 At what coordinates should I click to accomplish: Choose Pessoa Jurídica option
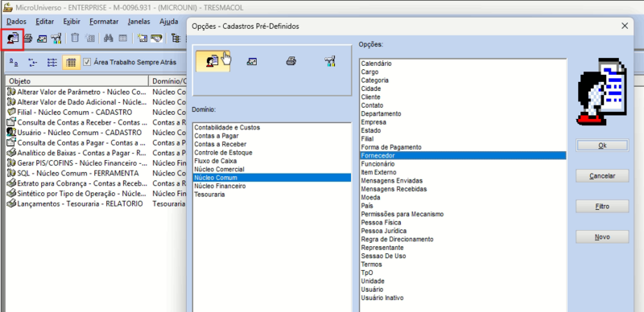click(x=463, y=231)
